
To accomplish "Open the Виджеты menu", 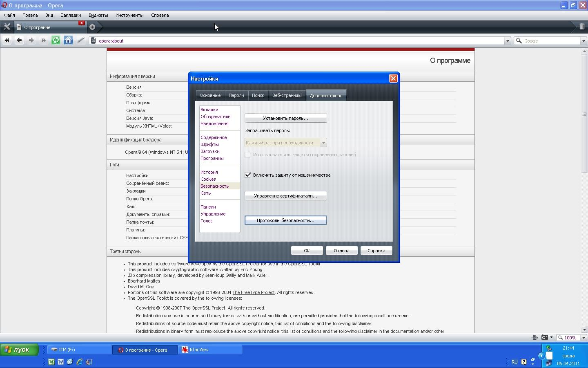I will click(x=98, y=15).
